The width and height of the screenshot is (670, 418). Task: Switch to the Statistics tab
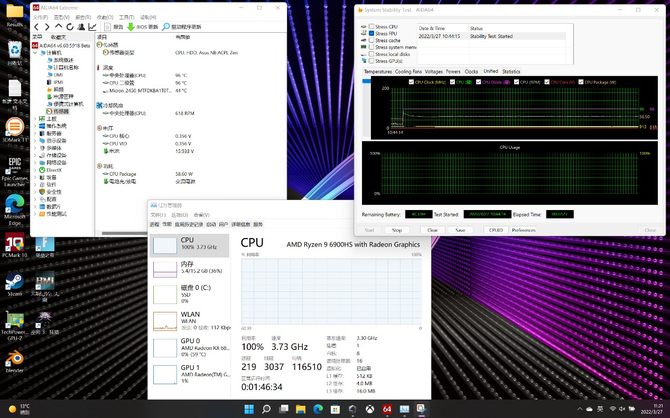(511, 72)
